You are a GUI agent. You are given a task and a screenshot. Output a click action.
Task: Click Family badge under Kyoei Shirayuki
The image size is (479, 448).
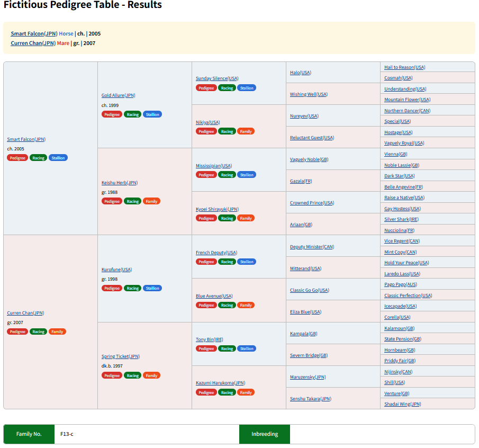coord(246,218)
